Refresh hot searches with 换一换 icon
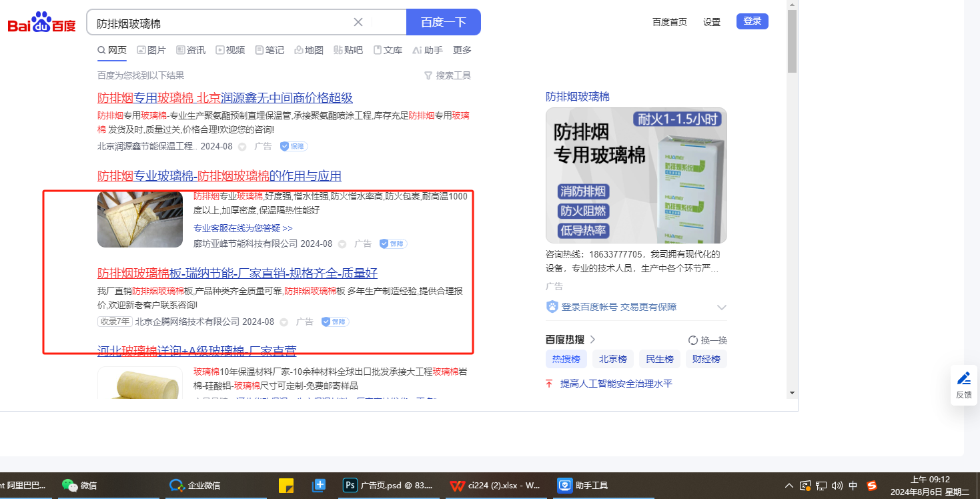This screenshot has width=980, height=499. coord(693,340)
